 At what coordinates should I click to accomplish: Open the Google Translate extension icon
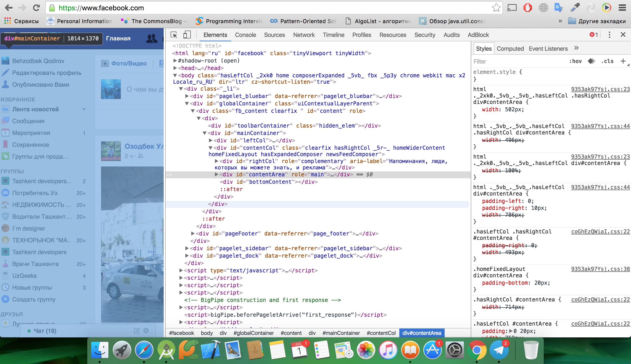(559, 8)
